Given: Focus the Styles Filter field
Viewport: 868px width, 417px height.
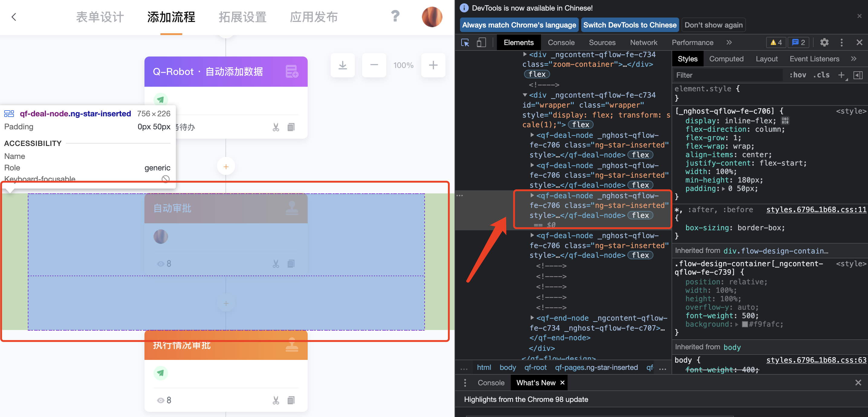Looking at the screenshot, I should (728, 75).
